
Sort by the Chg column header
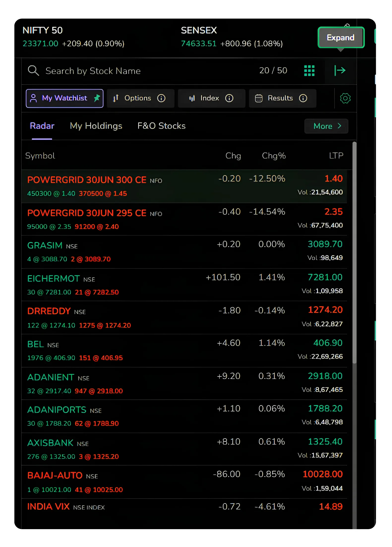click(233, 156)
